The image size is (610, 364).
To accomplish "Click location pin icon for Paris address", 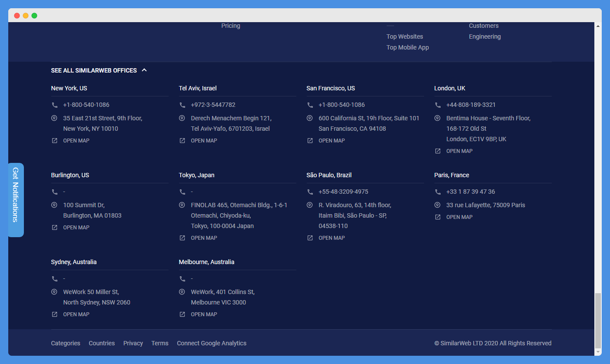I will [x=438, y=205].
